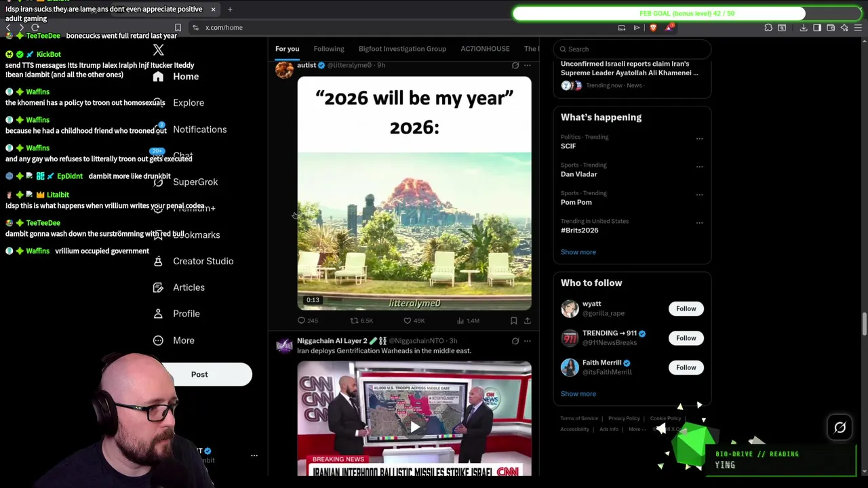
Task: Open more options on the Gentrification Warheads post
Action: tap(528, 341)
